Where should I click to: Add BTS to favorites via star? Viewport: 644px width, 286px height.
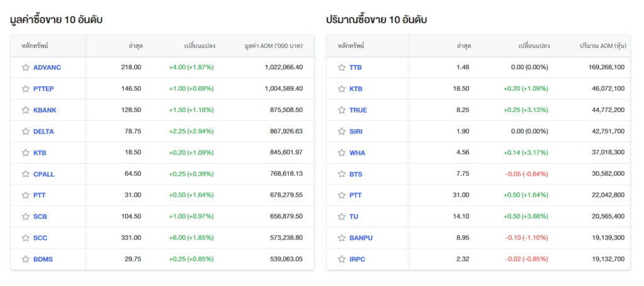[341, 174]
